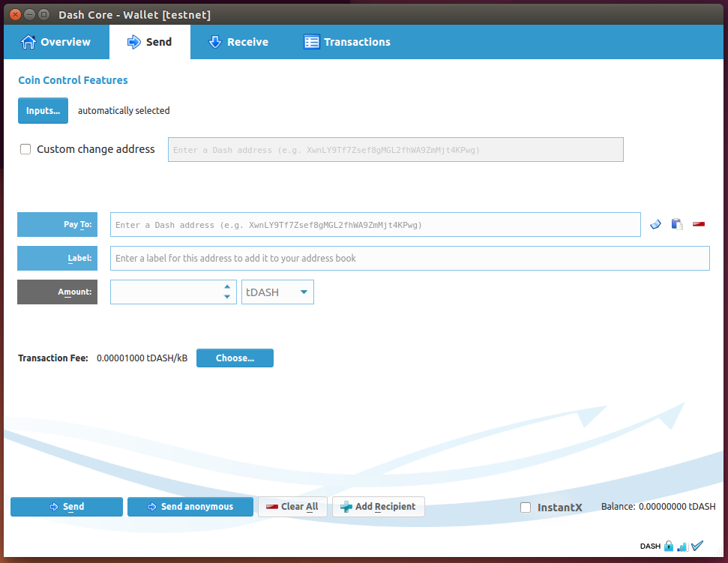Click the network connections bars icon

(x=682, y=547)
